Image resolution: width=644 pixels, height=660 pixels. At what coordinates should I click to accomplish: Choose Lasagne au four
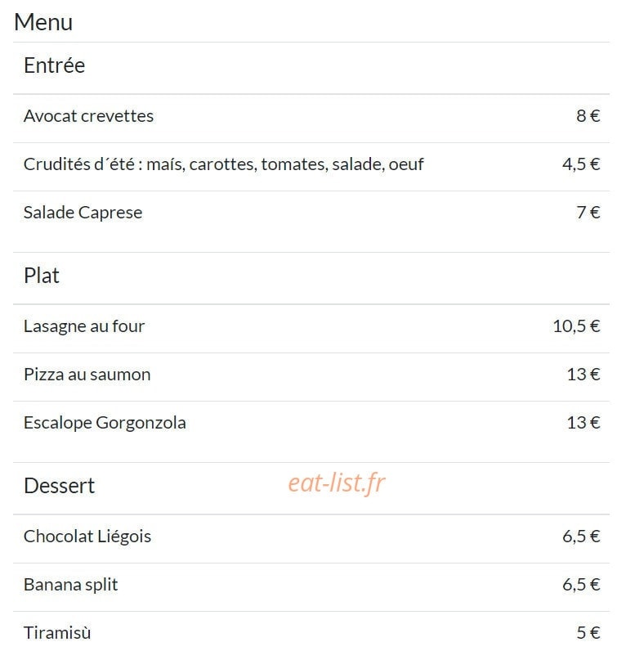pyautogui.click(x=84, y=326)
